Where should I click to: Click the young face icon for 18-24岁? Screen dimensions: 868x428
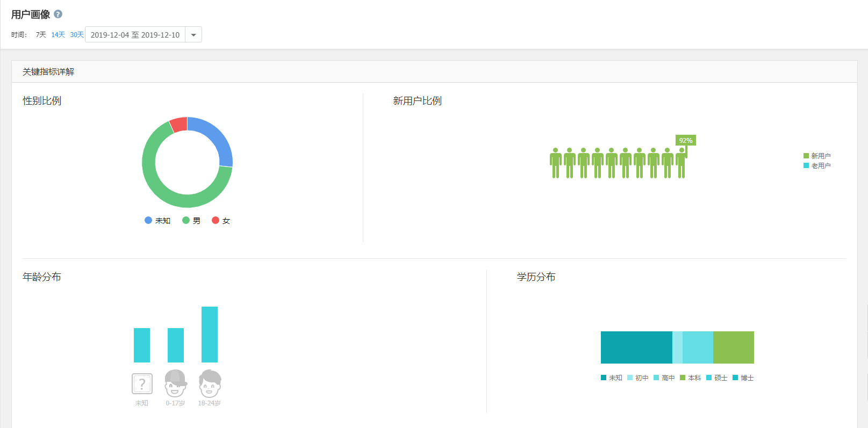[x=210, y=383]
